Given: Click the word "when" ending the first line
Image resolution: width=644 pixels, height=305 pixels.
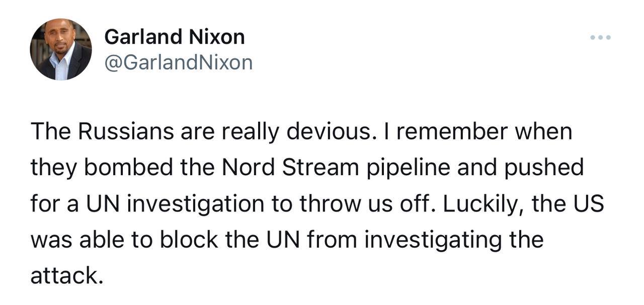Looking at the screenshot, I should point(547,132).
